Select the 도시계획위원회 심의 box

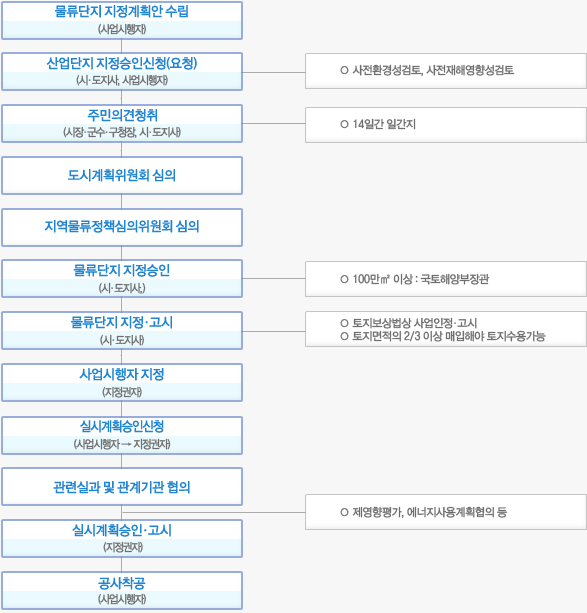click(x=122, y=176)
